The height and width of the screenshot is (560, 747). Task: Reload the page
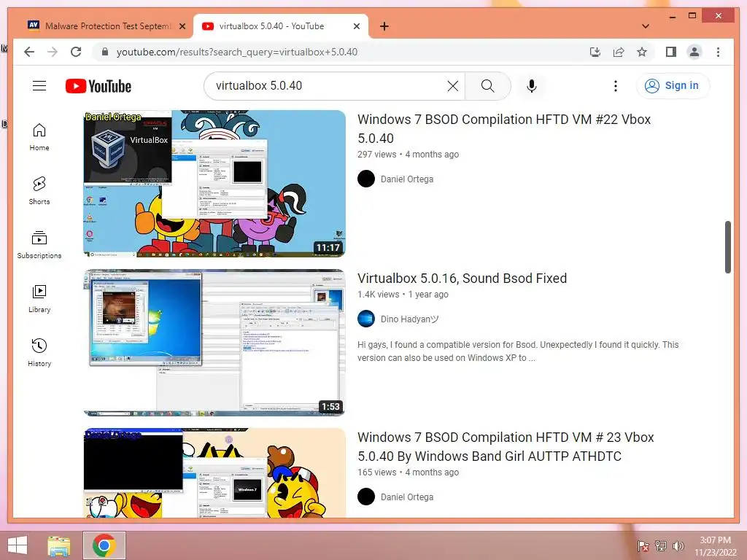pos(76,52)
